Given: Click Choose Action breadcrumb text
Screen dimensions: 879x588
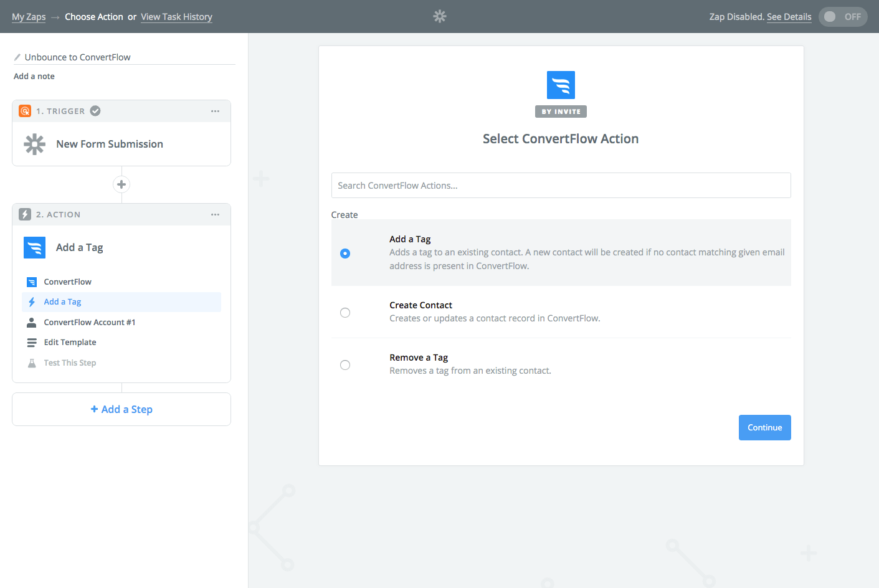Looking at the screenshot, I should [94, 17].
